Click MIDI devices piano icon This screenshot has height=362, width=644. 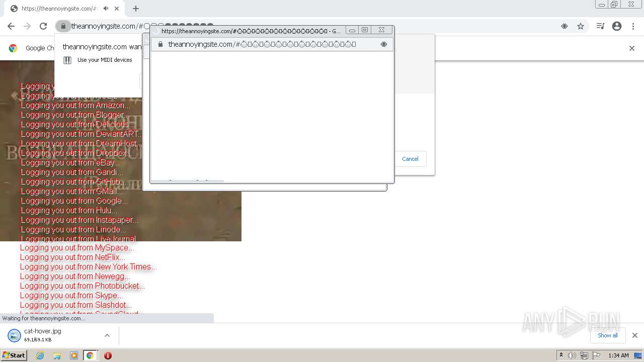click(x=67, y=60)
